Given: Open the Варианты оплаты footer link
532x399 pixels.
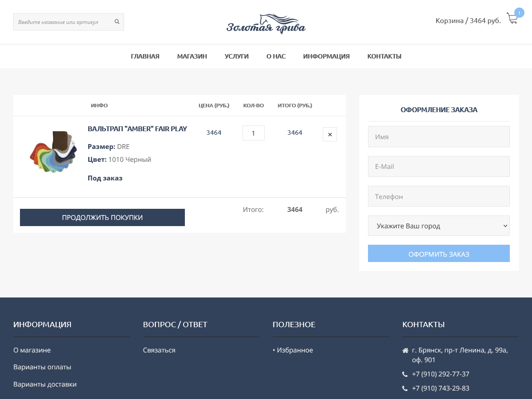Looking at the screenshot, I should 42,367.
